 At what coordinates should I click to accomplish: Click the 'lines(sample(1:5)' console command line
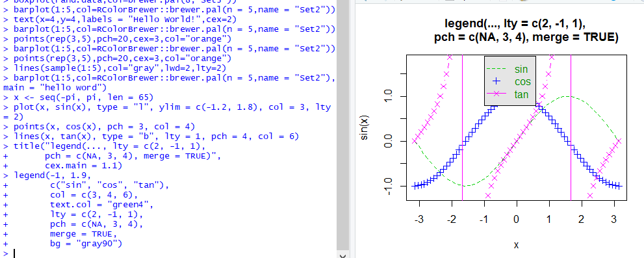[114, 68]
